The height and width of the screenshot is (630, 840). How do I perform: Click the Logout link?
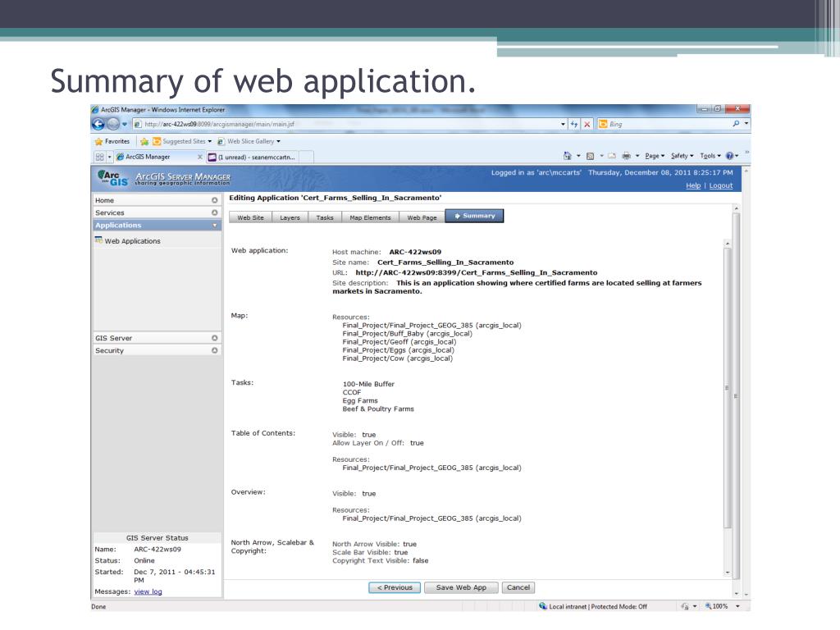(x=720, y=185)
